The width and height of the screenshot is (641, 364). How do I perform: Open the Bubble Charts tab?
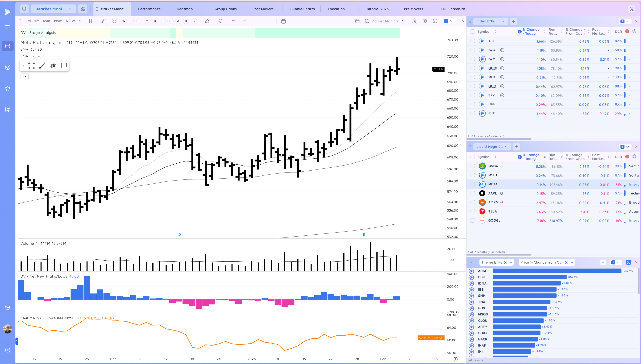point(302,9)
